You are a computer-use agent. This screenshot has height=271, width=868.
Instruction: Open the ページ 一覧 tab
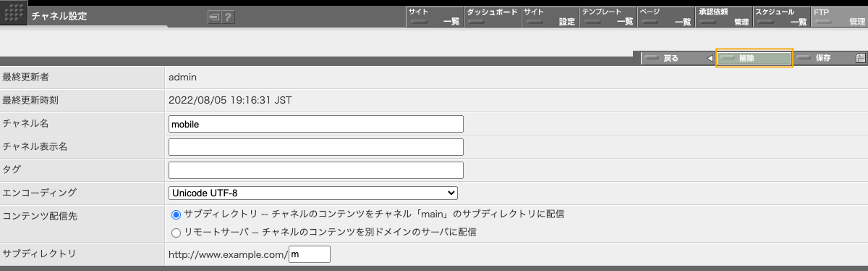tap(665, 17)
